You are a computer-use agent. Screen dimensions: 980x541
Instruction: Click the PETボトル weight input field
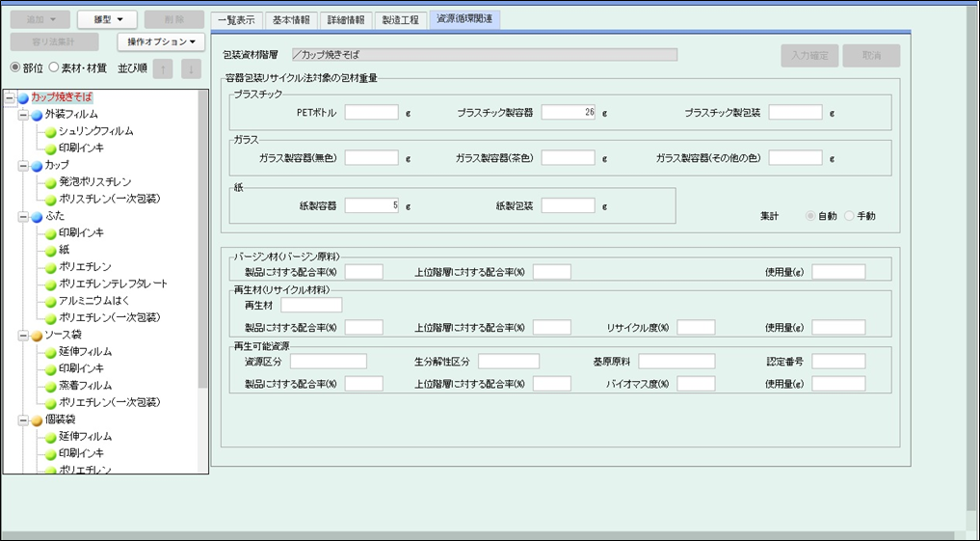point(371,112)
